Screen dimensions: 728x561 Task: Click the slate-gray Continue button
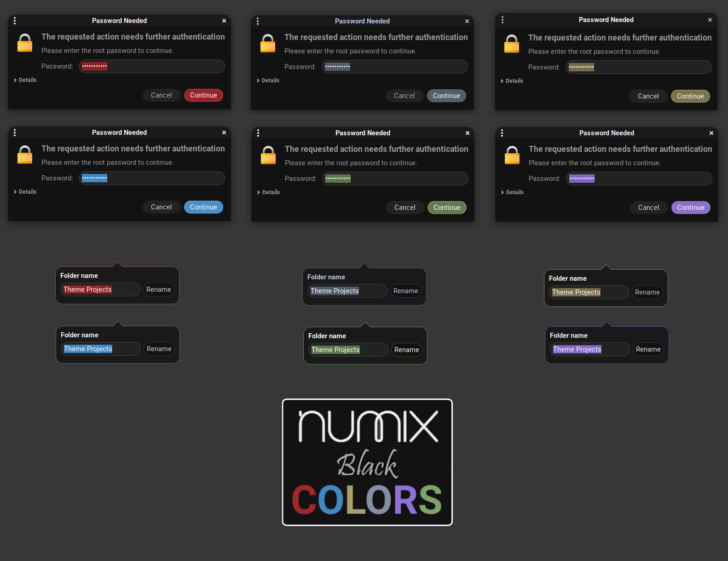coord(446,96)
